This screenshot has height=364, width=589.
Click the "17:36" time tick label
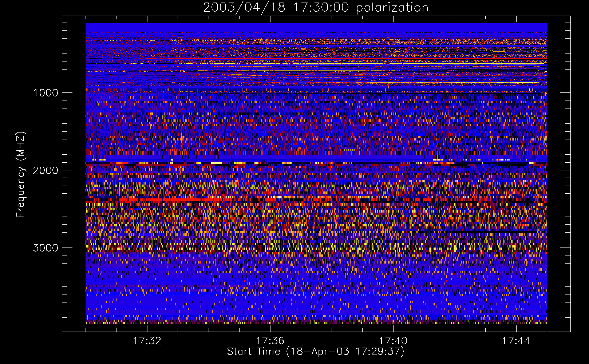(x=270, y=341)
